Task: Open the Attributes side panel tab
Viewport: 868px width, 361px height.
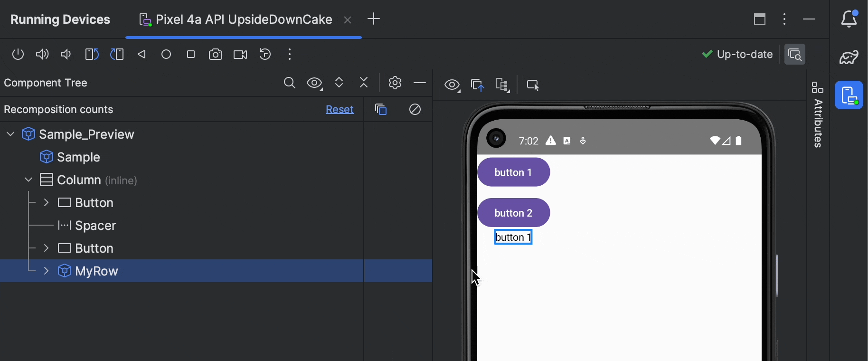Action: point(818,114)
